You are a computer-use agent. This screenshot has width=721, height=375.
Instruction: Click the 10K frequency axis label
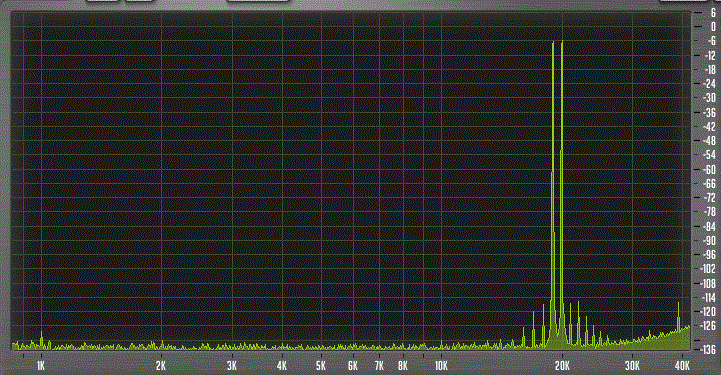[x=441, y=366]
